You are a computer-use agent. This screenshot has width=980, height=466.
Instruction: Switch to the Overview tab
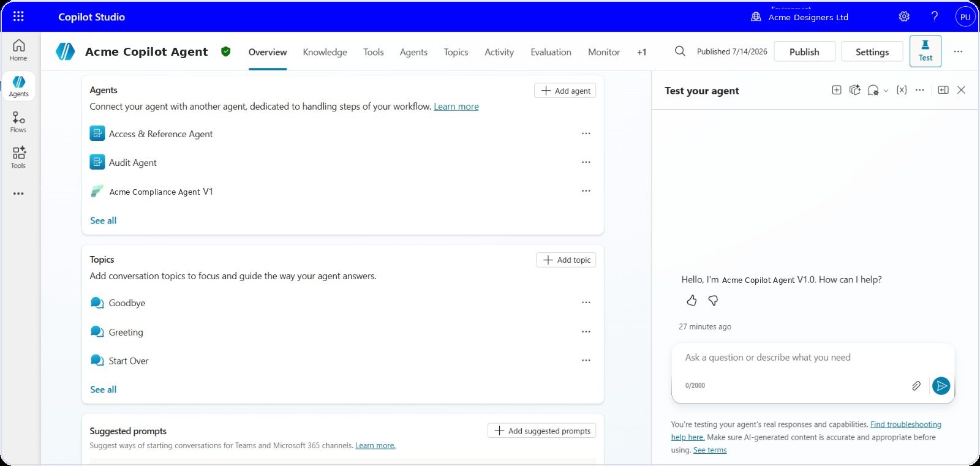point(268,52)
